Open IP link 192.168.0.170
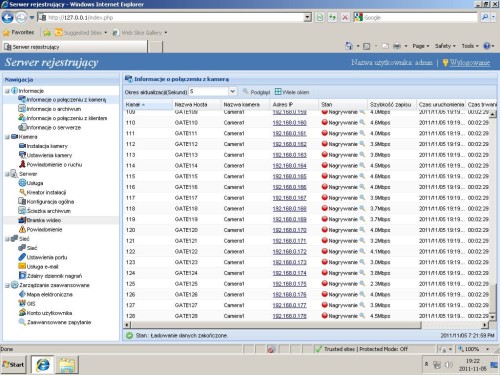The image size is (500, 375). [289, 230]
